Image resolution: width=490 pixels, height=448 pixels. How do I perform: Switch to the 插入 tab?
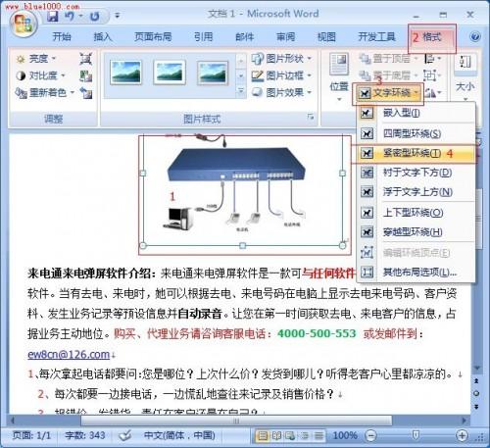click(x=103, y=36)
